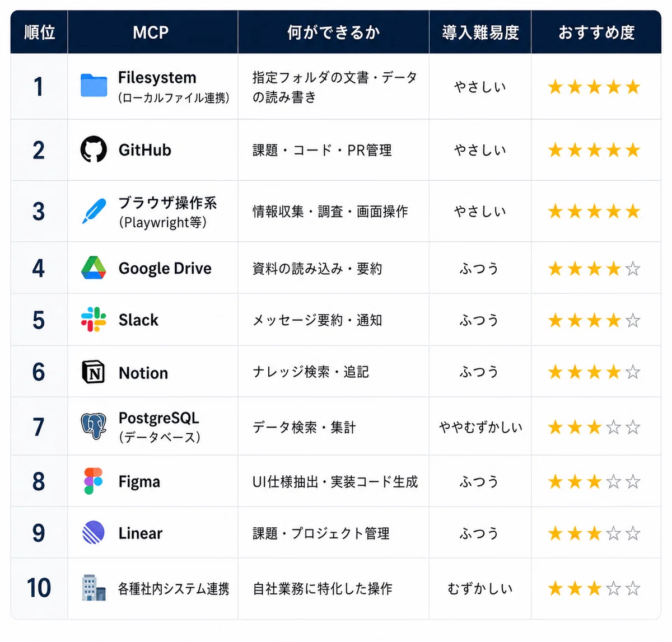Select the Notion N logo

click(94, 372)
